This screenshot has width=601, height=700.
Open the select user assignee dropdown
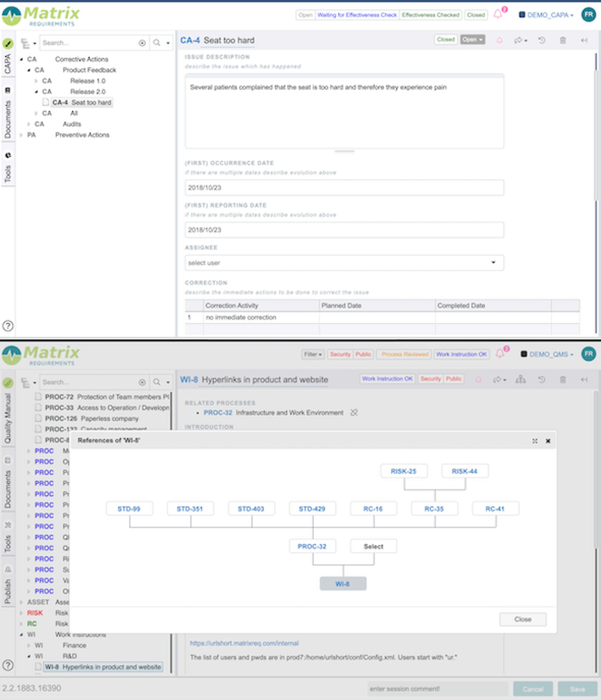coord(344,263)
